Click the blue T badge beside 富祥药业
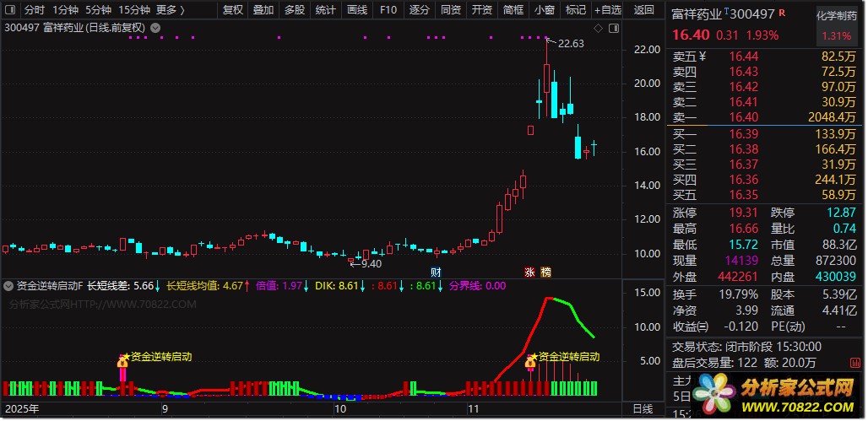 (x=726, y=11)
